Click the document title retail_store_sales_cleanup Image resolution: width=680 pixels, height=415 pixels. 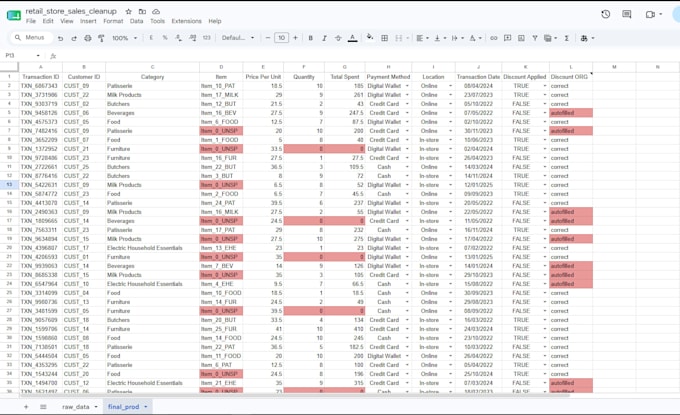coord(71,11)
